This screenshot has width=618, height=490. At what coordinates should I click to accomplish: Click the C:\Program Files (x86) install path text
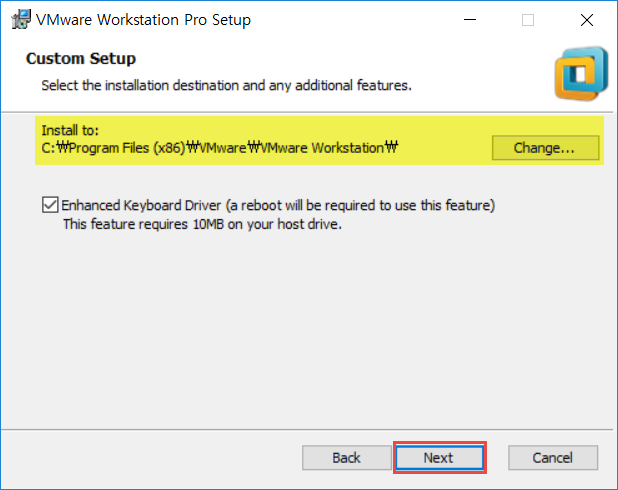pyautogui.click(x=220, y=148)
